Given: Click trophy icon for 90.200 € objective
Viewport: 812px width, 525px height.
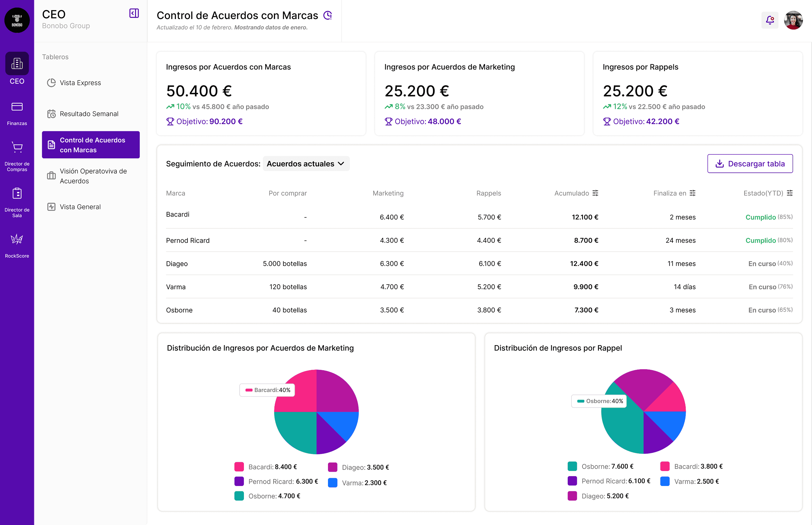Looking at the screenshot, I should (x=170, y=121).
